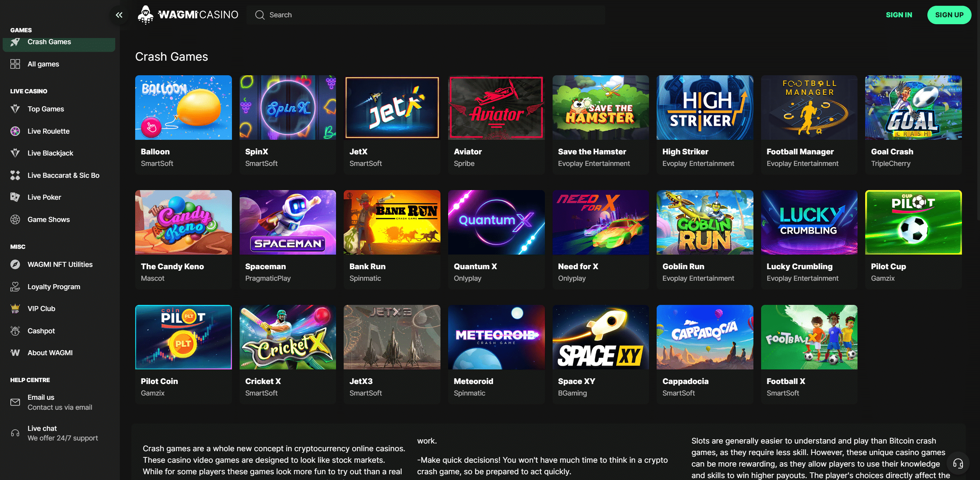Open VIP Club crown icon
This screenshot has width=980, height=480.
click(15, 309)
